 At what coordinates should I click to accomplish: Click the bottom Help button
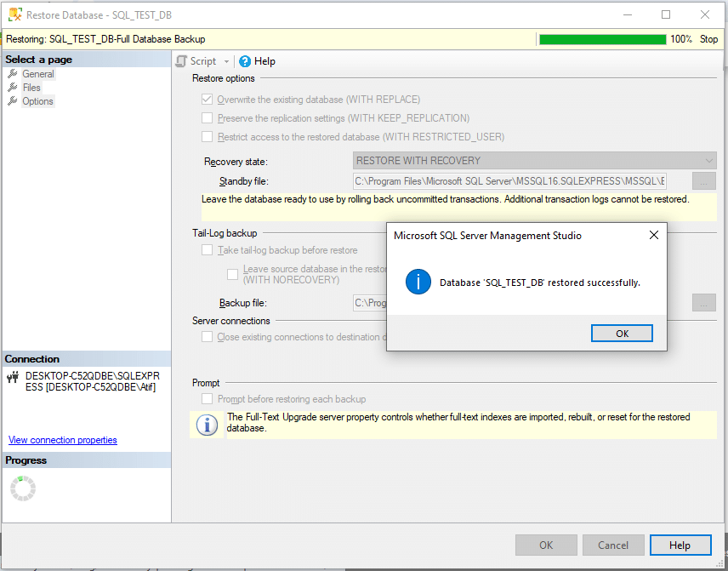[x=680, y=545]
